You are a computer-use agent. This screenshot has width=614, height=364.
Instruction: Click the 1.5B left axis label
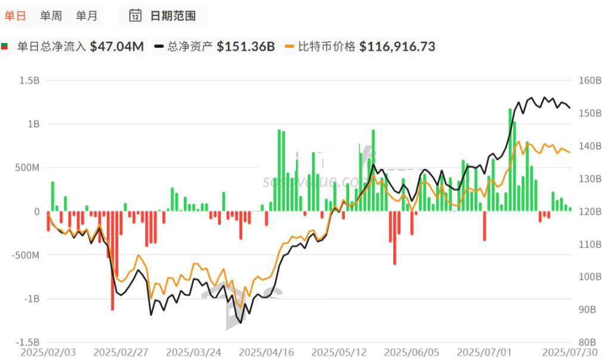click(30, 81)
